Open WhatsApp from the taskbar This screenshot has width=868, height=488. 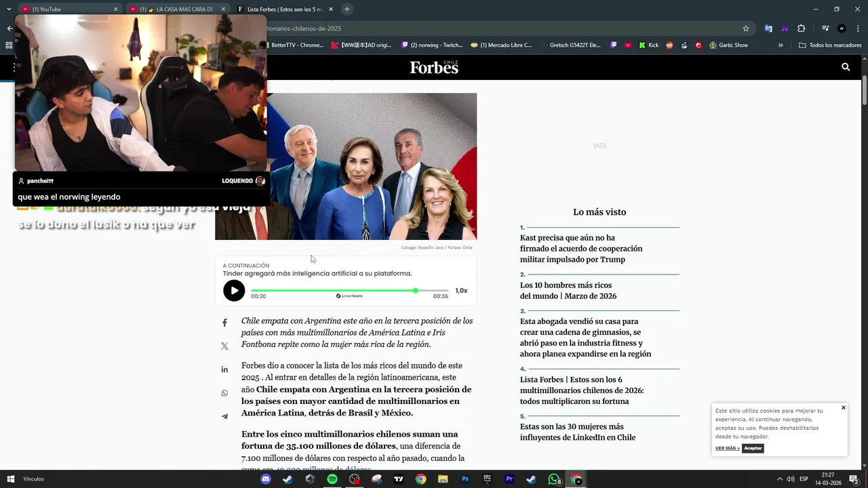pyautogui.click(x=554, y=479)
